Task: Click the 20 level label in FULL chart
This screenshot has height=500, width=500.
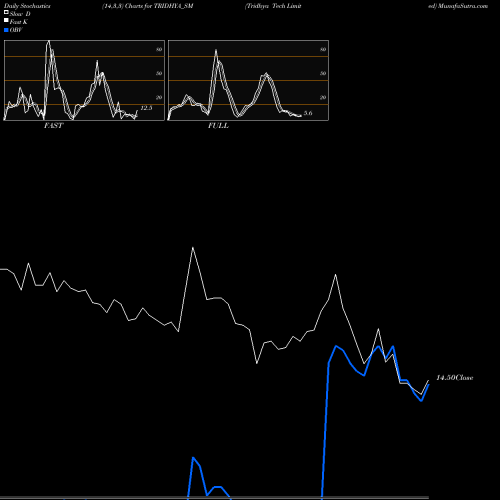Action: (323, 97)
